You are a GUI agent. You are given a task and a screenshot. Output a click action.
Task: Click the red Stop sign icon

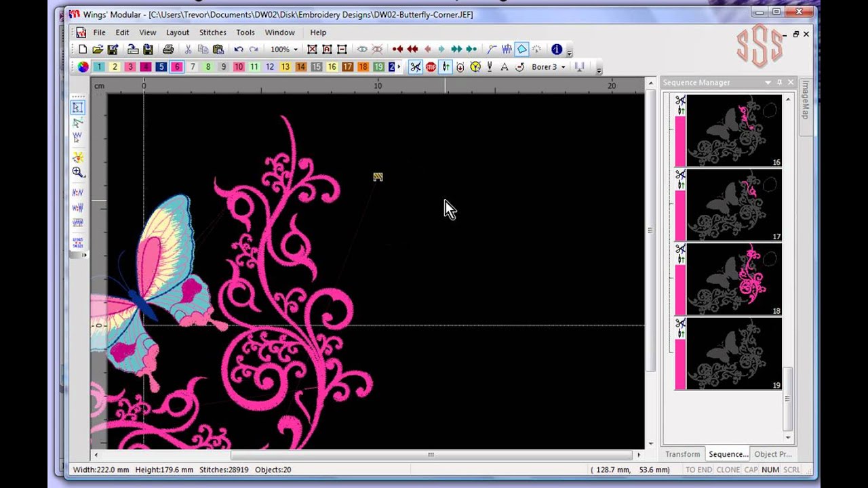point(431,67)
